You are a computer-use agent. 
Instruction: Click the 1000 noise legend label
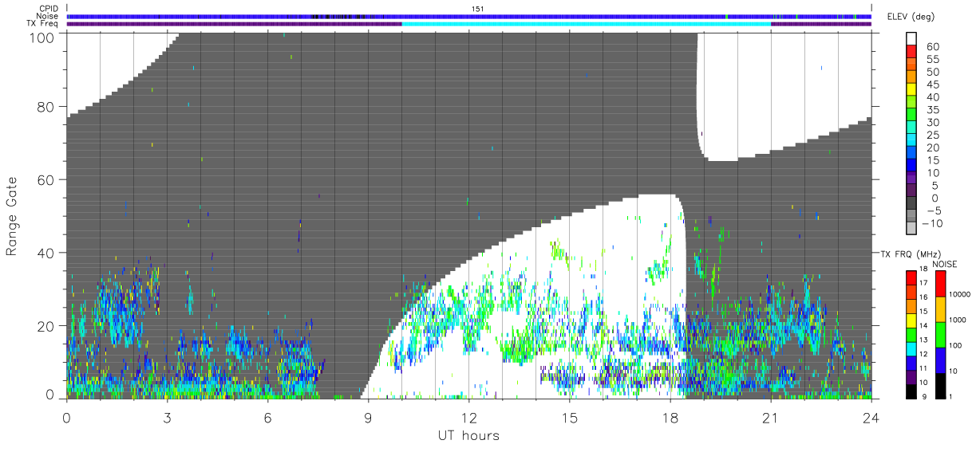click(957, 321)
